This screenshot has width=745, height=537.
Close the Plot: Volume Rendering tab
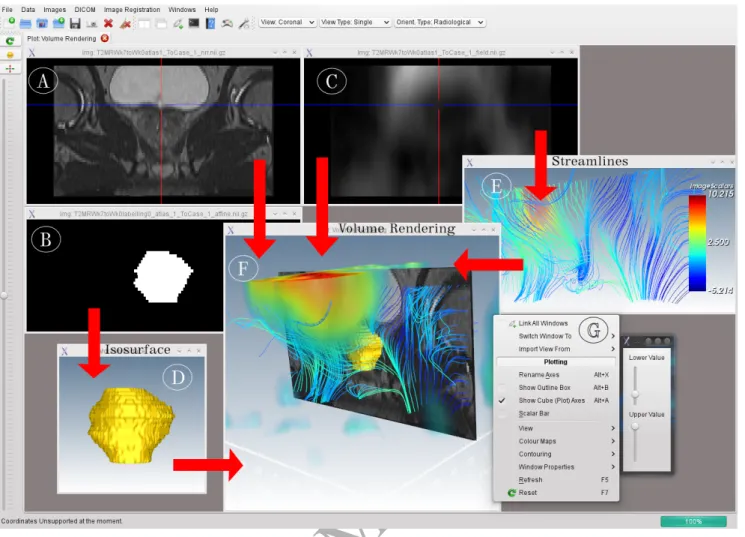click(105, 38)
